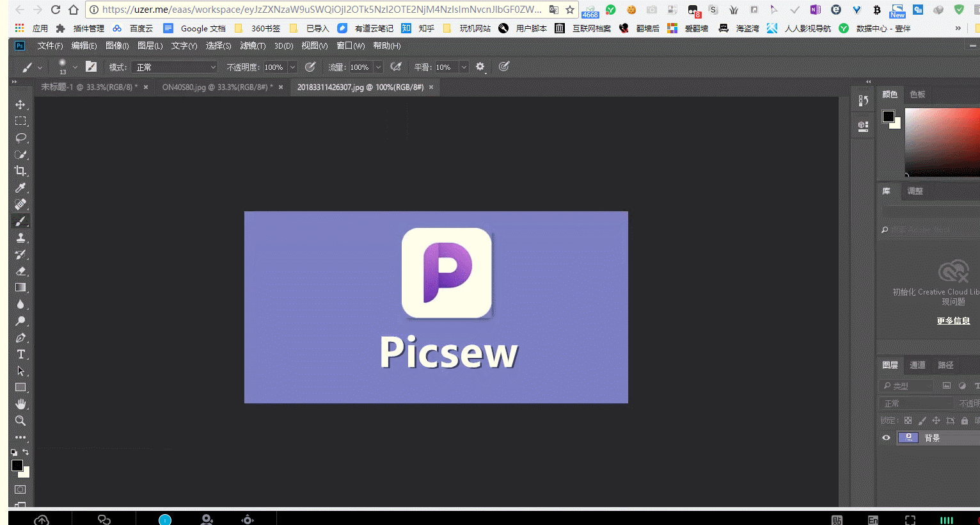The image size is (980, 525).
Task: Select the Gradient tool
Action: coord(20,287)
